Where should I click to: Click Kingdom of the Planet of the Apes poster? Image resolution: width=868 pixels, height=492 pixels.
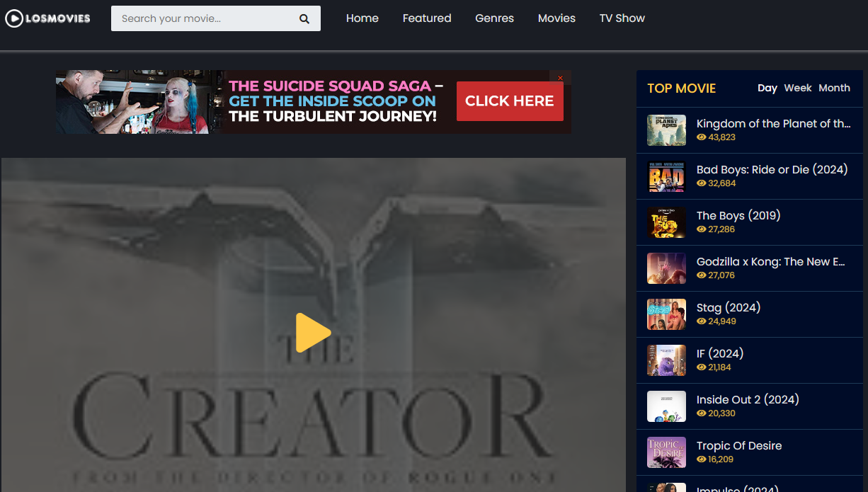(x=666, y=130)
